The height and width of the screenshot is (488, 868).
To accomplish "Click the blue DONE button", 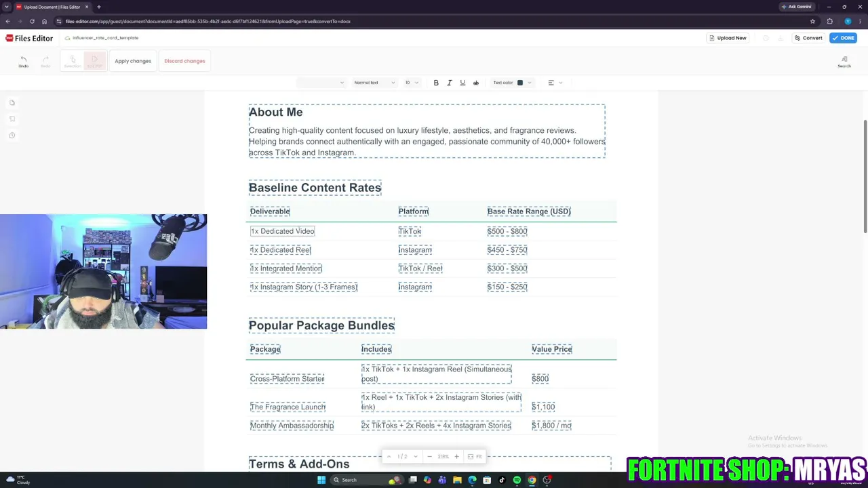I will pyautogui.click(x=844, y=38).
